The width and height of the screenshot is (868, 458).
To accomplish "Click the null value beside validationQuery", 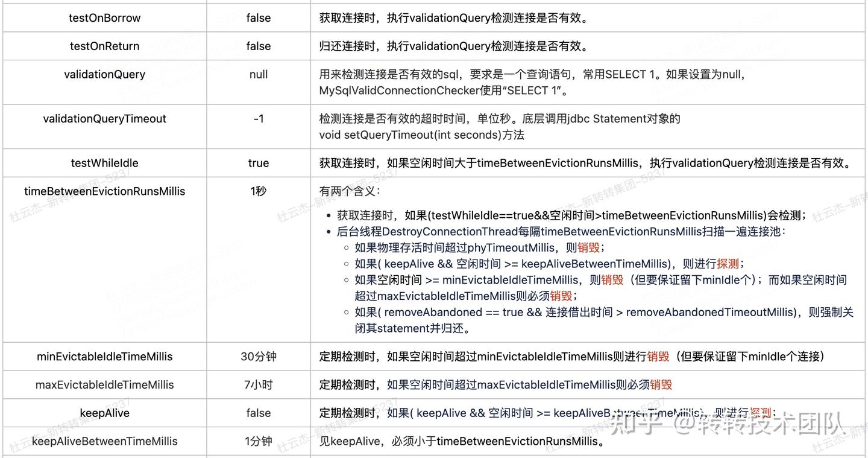I will point(258,74).
